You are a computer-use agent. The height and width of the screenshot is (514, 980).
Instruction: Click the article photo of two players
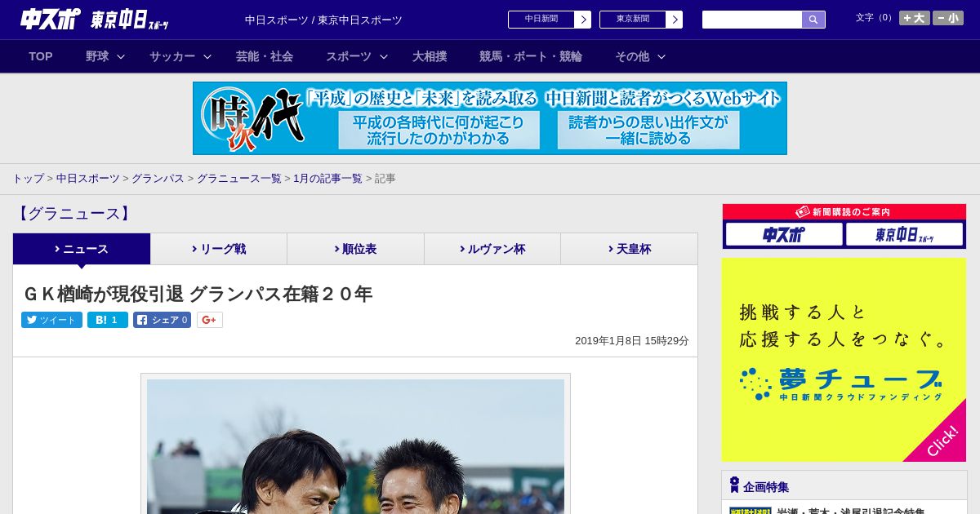tap(355, 445)
